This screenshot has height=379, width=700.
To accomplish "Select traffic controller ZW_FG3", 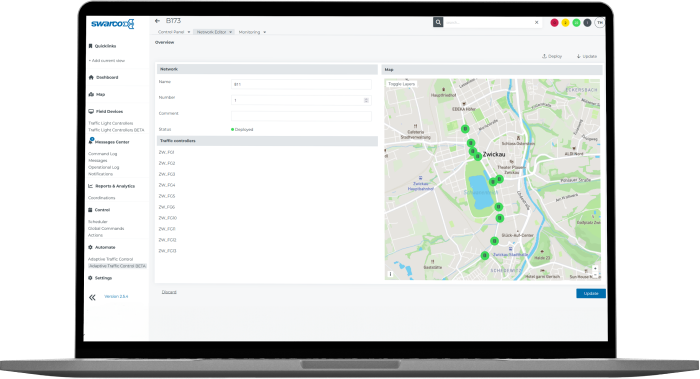I will tap(167, 174).
